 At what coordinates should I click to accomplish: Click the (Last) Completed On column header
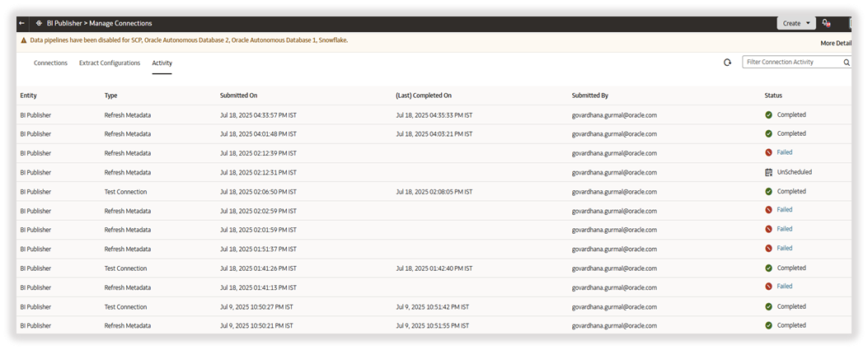424,96
